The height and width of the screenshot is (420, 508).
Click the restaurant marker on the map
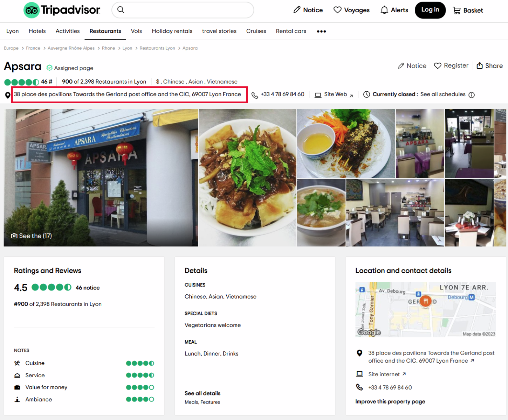[425, 301]
